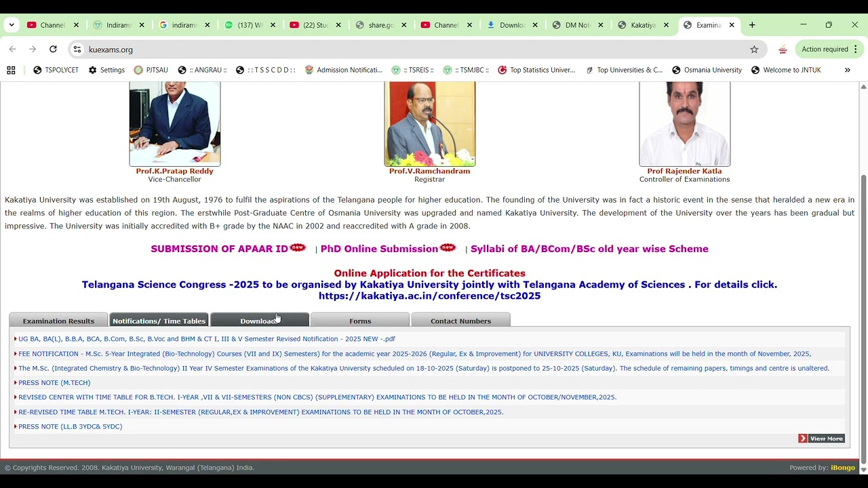Open site information icon in address bar
This screenshot has height=488, width=868.
77,49
